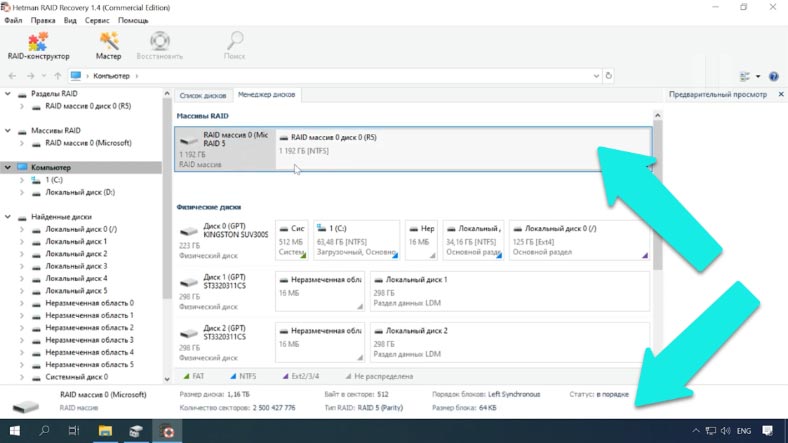The height and width of the screenshot is (443, 788).
Task: Open the volume control in system tray
Action: point(725,431)
